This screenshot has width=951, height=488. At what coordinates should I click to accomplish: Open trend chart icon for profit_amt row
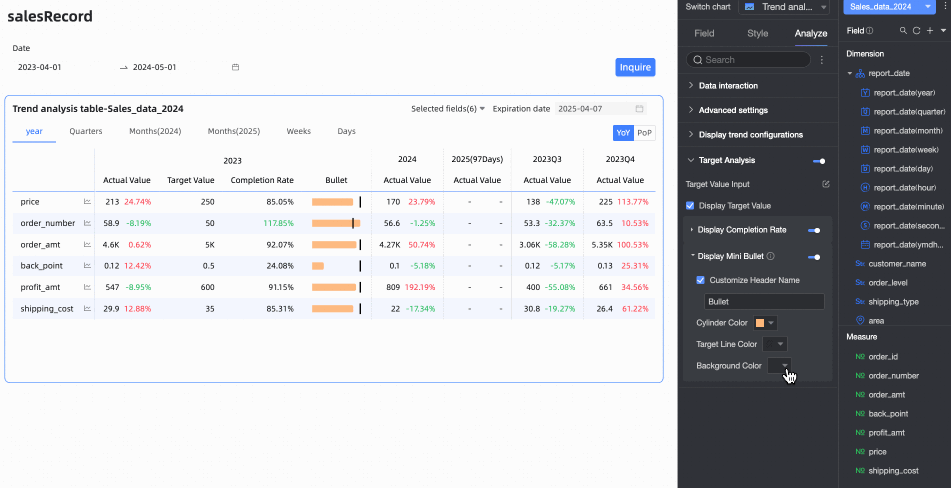click(87, 288)
